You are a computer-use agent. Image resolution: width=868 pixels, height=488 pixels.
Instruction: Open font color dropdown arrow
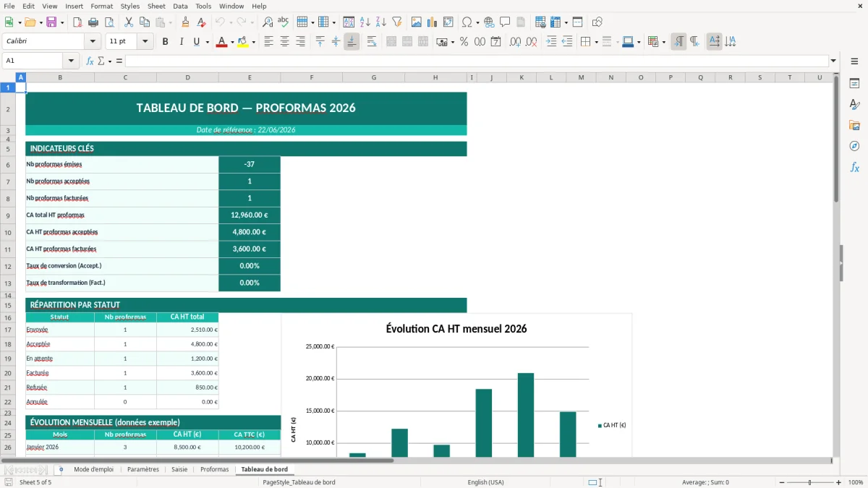tap(231, 42)
